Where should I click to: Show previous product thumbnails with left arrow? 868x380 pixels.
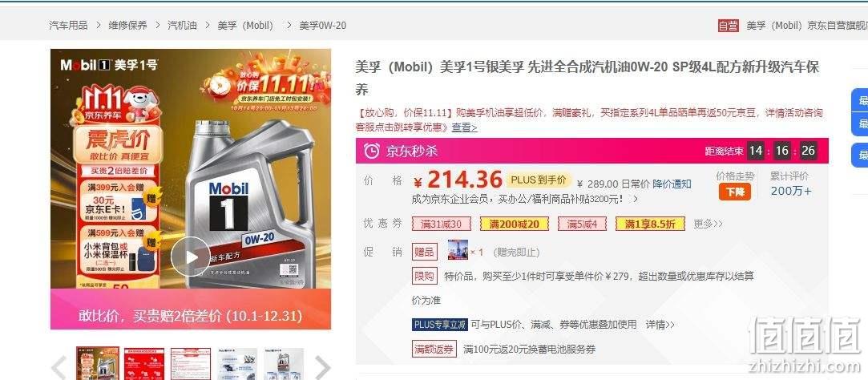(59, 367)
